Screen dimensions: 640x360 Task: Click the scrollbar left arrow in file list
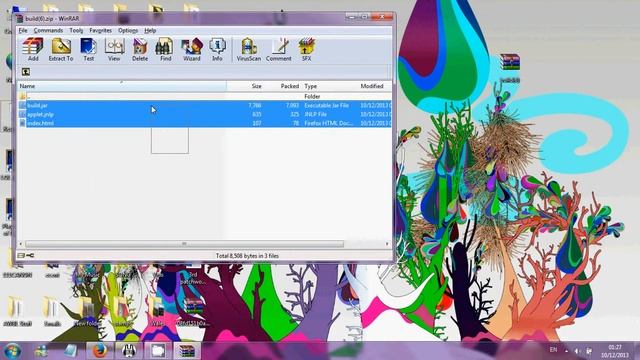click(x=21, y=244)
